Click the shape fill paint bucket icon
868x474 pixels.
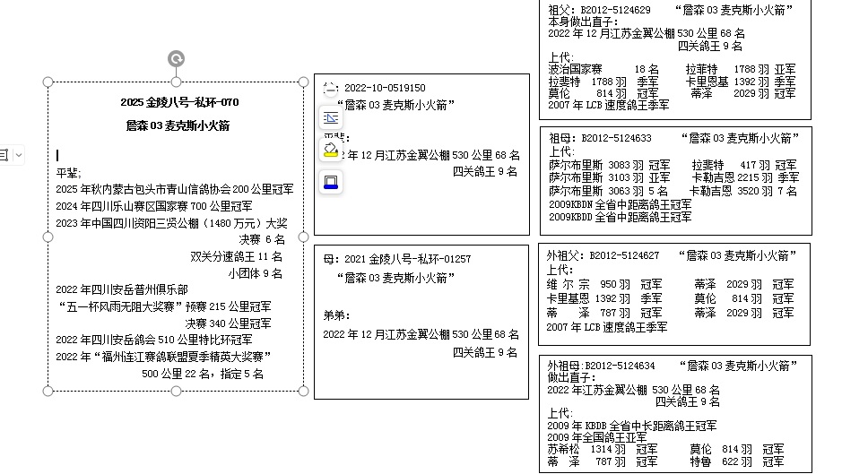(330, 150)
